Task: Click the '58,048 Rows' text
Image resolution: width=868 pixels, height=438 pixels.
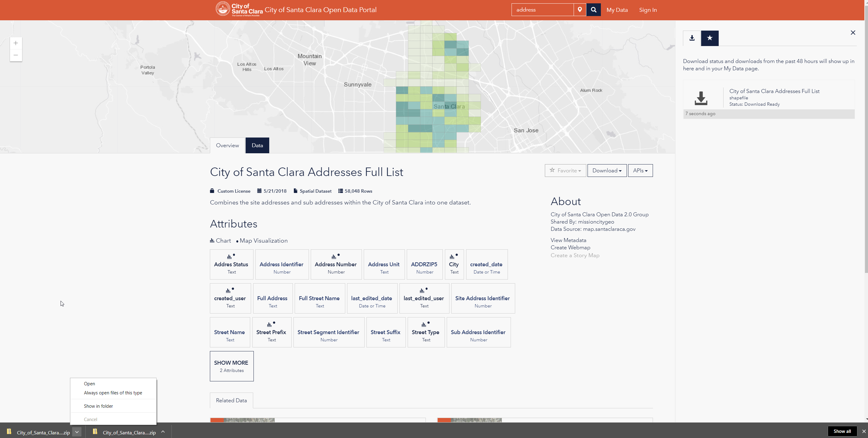Action: pos(358,191)
